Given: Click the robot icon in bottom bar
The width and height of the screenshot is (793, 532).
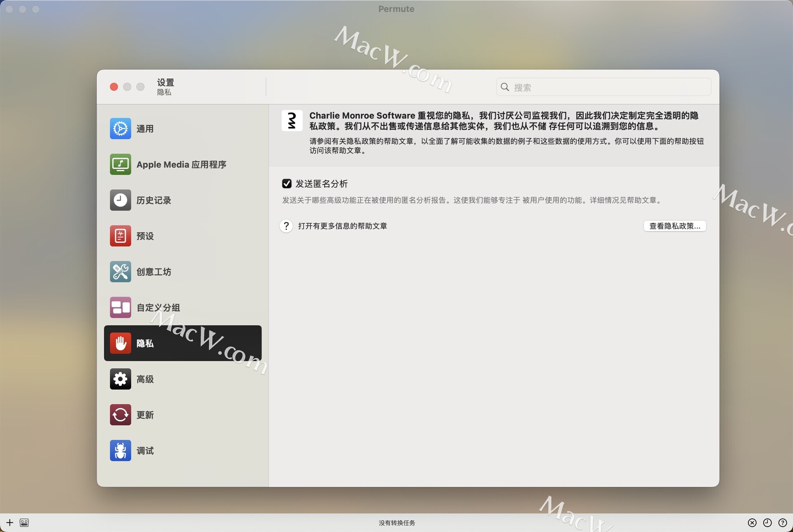Looking at the screenshot, I should [x=24, y=522].
